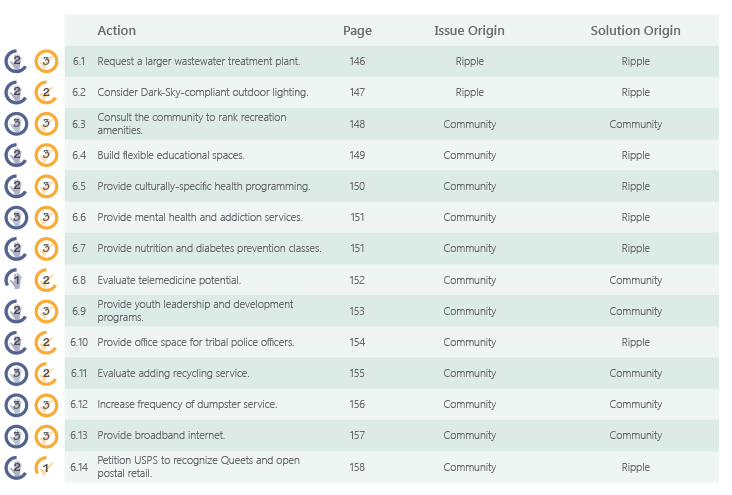Viewport: 732px width, 495px height.
Task: Click Solution Origin 'Ripple' in row 6.2
Action: click(x=635, y=93)
